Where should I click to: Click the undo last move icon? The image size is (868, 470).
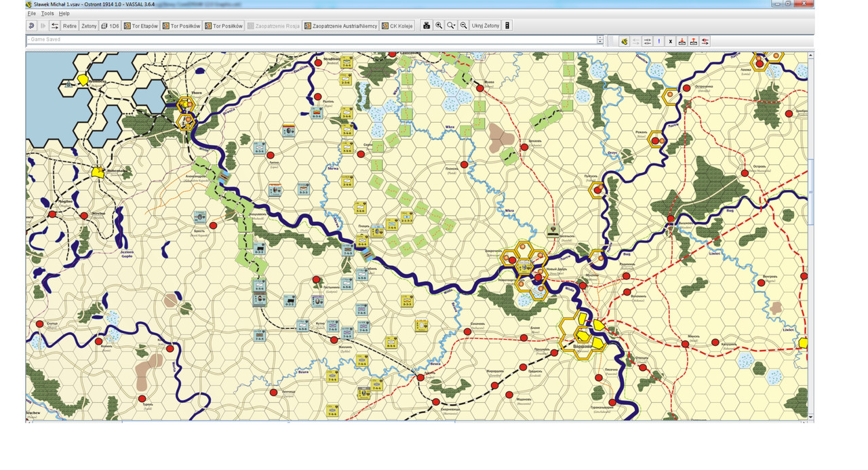tap(31, 26)
